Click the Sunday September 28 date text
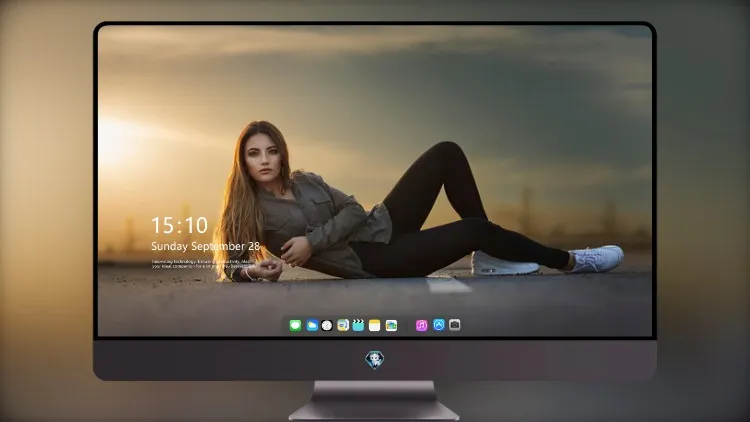 (x=206, y=246)
